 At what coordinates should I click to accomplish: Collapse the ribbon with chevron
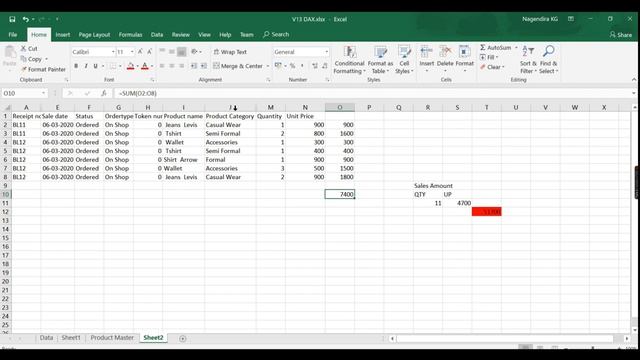click(634, 80)
